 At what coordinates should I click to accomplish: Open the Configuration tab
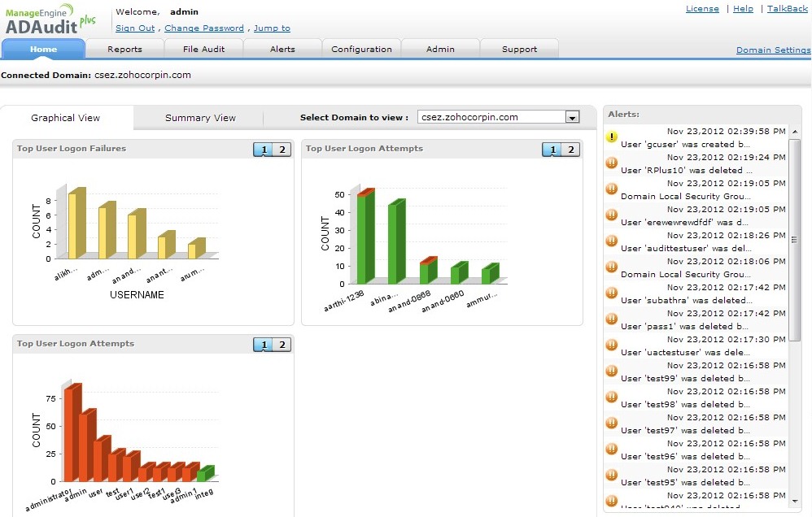[x=361, y=49]
